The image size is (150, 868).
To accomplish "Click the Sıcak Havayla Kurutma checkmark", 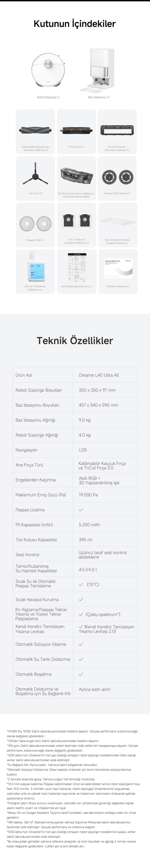I will pyautogui.click(x=81, y=599).
